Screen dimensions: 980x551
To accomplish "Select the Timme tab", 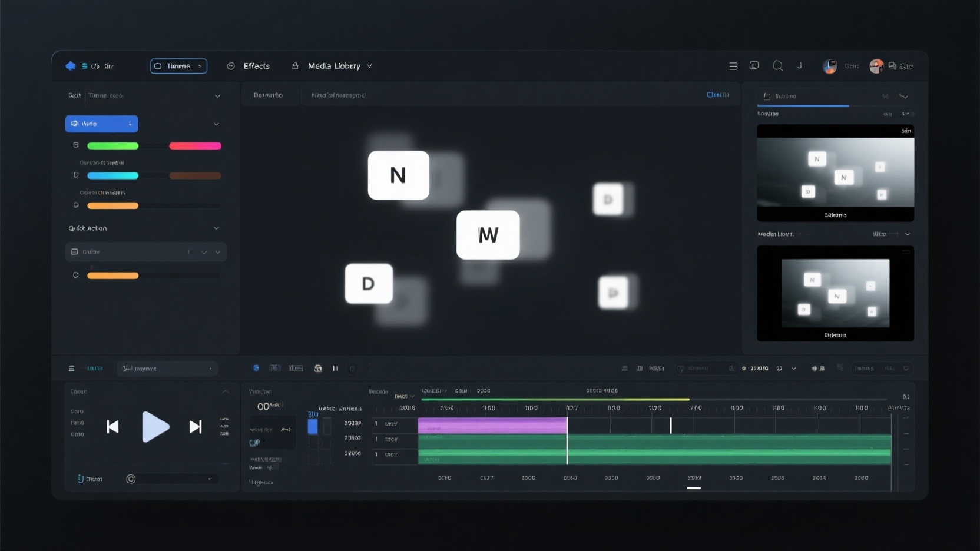I will [178, 66].
